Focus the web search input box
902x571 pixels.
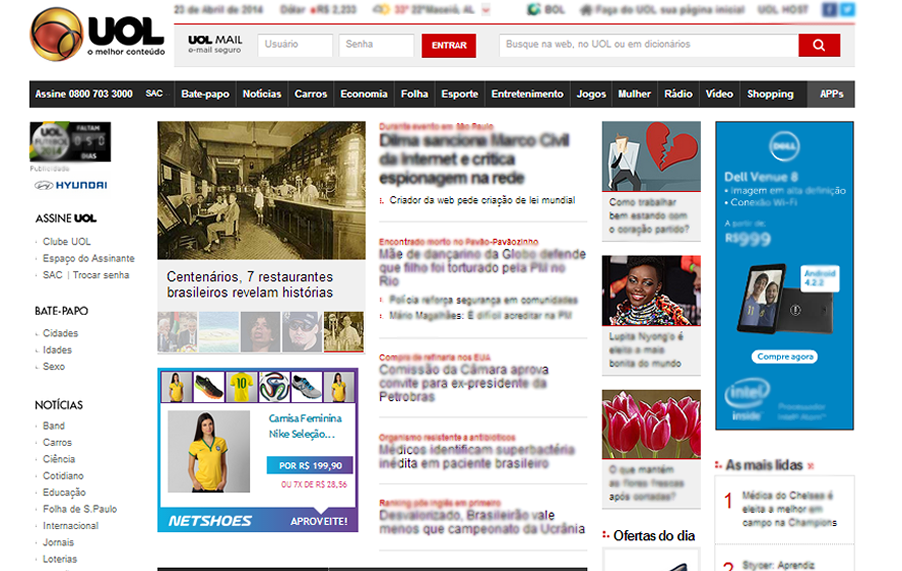coord(649,45)
